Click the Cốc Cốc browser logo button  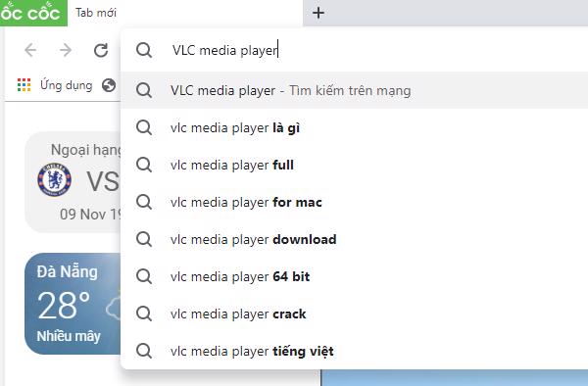click(x=33, y=13)
